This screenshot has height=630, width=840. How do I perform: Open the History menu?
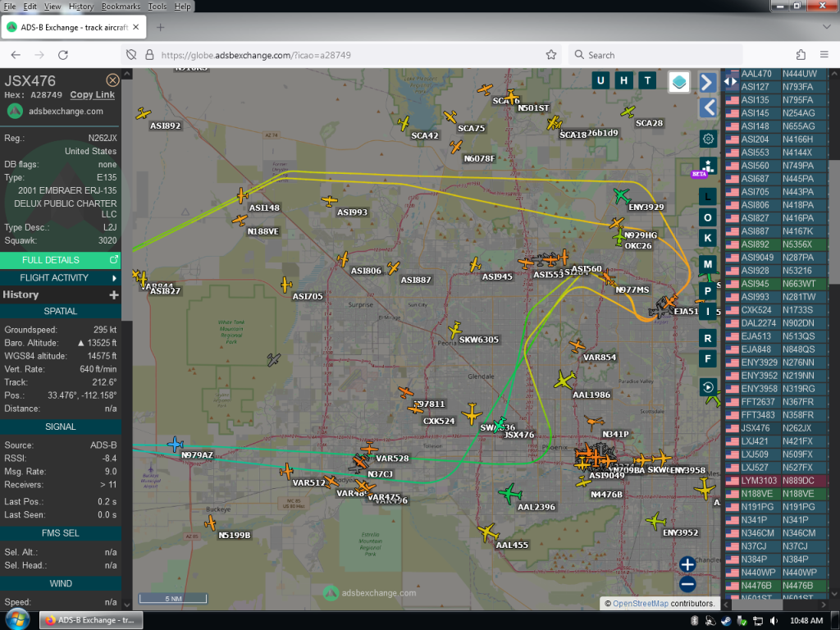(81, 7)
